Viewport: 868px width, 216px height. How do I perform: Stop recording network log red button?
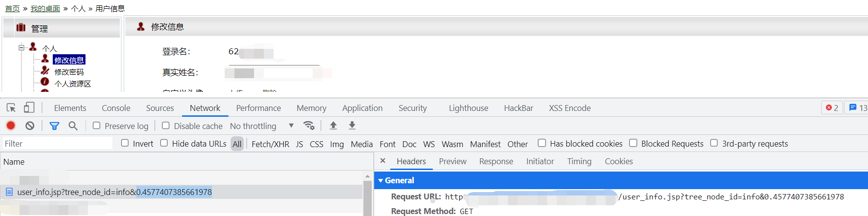(11, 126)
